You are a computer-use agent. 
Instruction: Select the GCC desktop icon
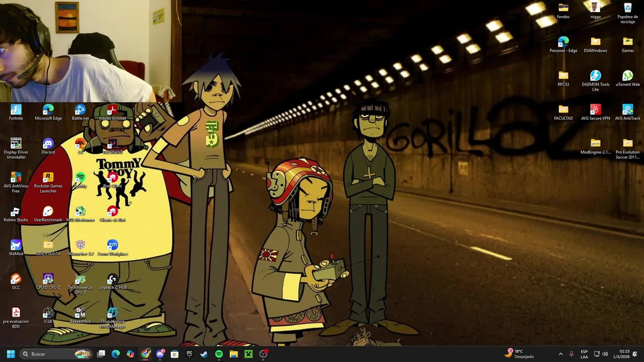click(16, 281)
